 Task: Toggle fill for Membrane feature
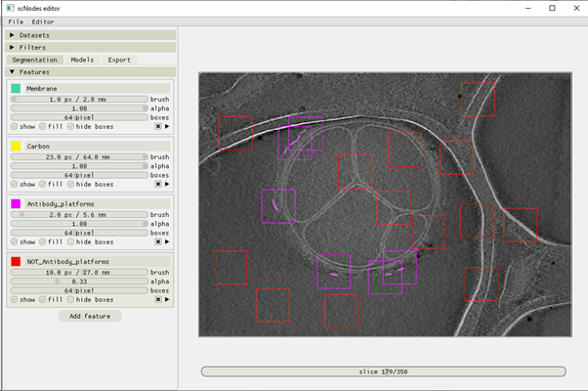[42, 126]
